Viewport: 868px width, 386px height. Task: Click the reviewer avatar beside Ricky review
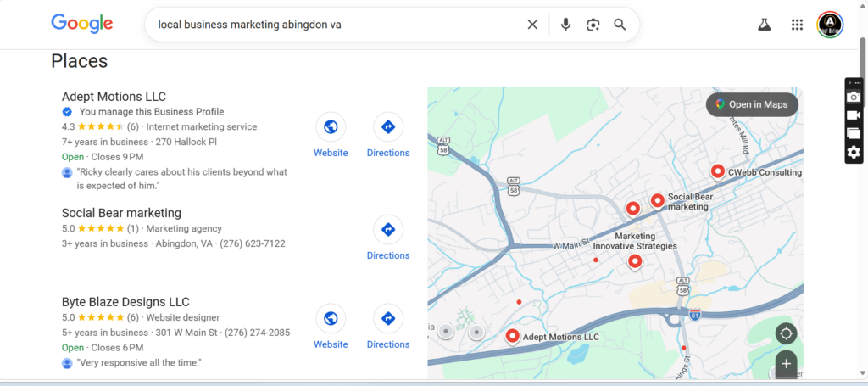(x=67, y=173)
